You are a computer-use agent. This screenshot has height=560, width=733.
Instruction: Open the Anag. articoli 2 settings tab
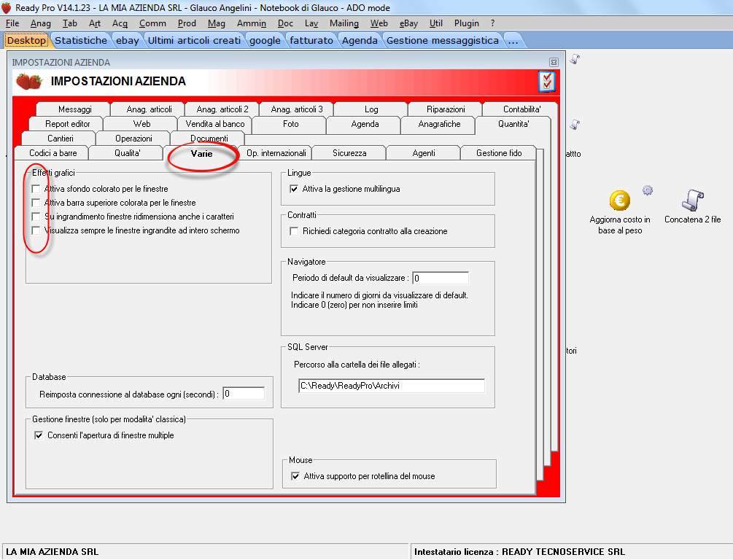pyautogui.click(x=222, y=109)
